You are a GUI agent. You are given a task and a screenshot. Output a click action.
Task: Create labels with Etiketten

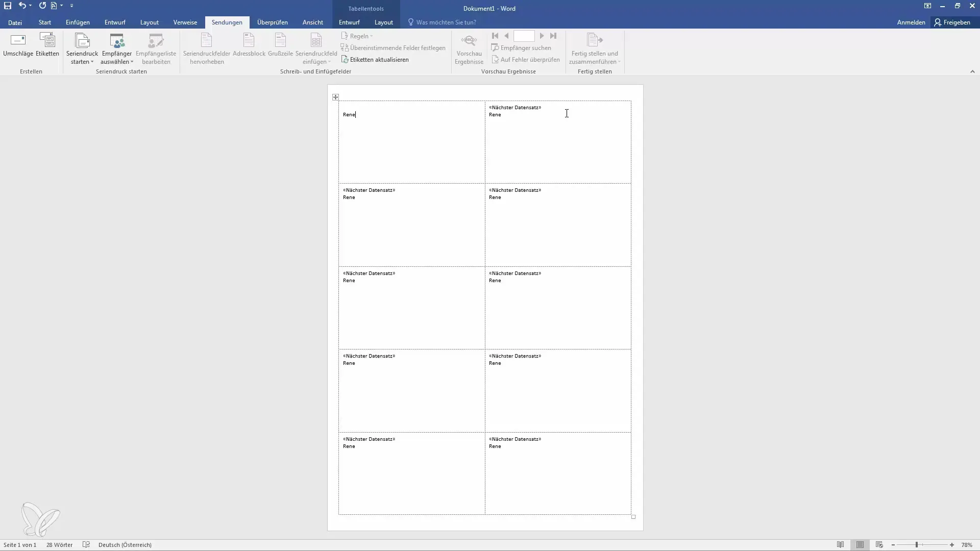click(x=47, y=45)
